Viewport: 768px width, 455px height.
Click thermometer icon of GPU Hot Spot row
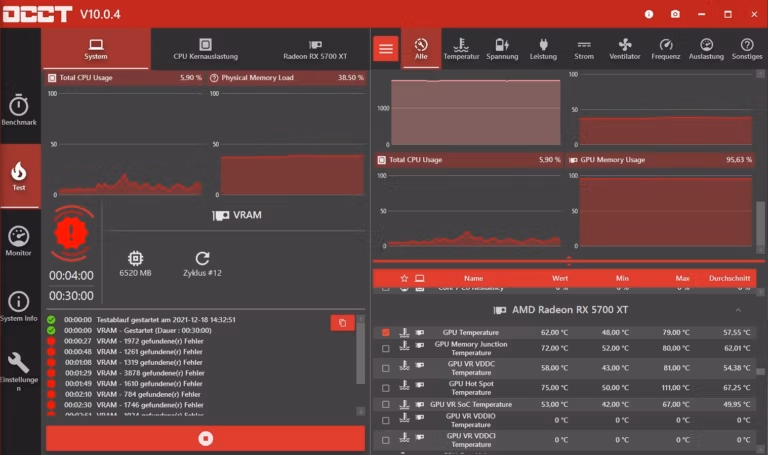point(404,385)
